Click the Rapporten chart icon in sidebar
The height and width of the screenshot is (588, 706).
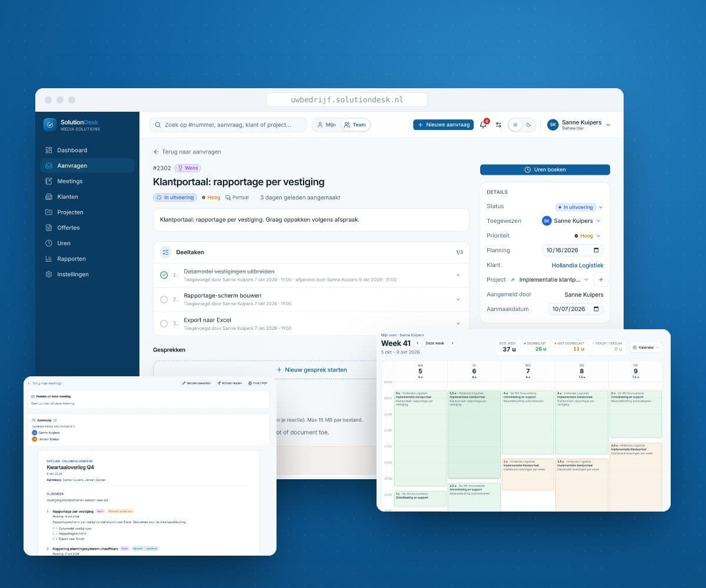pyautogui.click(x=49, y=259)
